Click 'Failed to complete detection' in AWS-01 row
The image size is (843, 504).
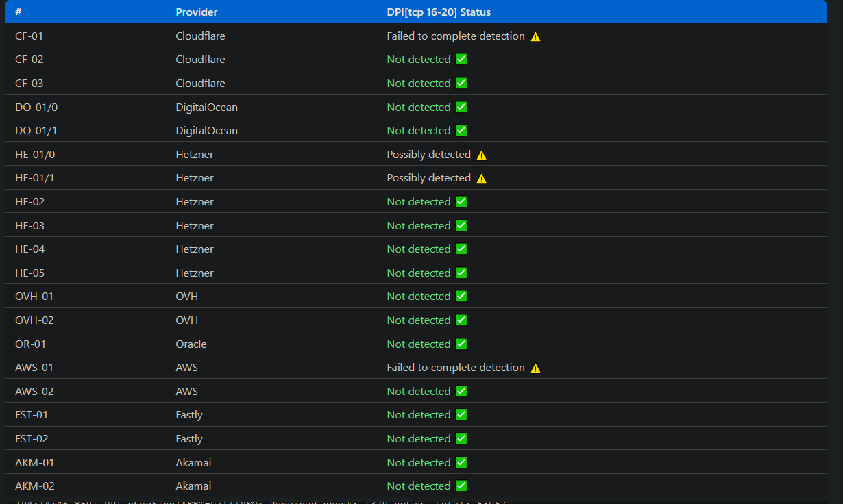pyautogui.click(x=456, y=368)
